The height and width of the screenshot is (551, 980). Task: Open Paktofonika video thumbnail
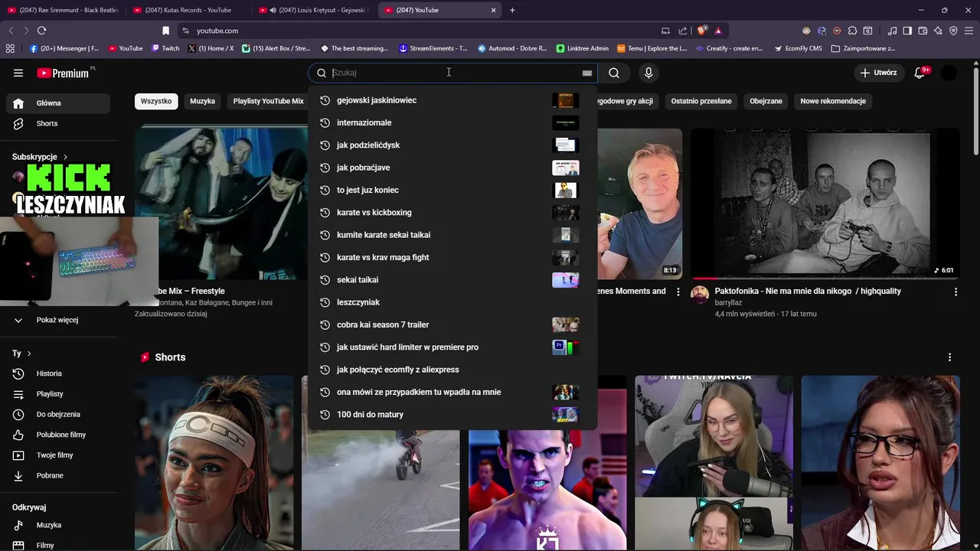[x=825, y=204]
